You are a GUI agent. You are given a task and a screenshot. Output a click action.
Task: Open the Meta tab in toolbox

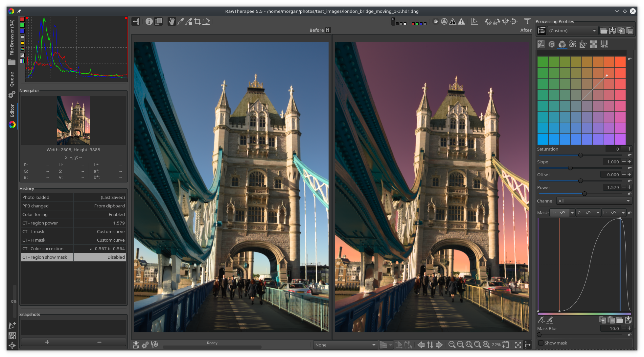[604, 44]
